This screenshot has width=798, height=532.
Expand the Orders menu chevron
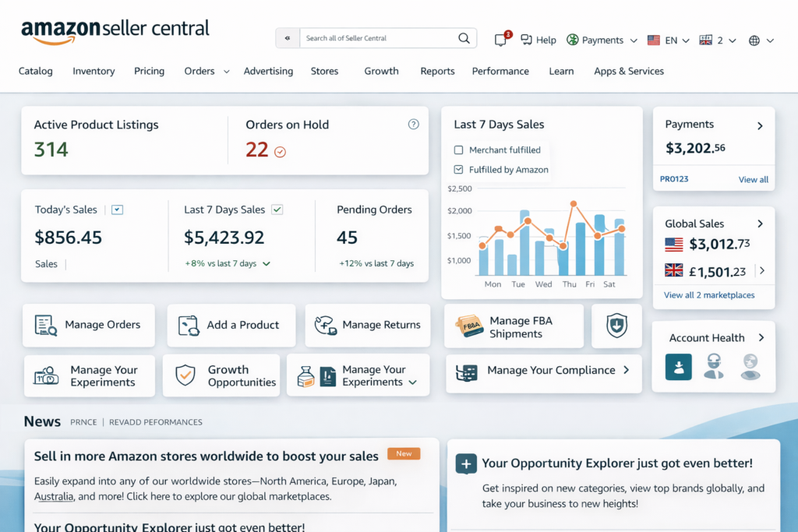point(227,72)
